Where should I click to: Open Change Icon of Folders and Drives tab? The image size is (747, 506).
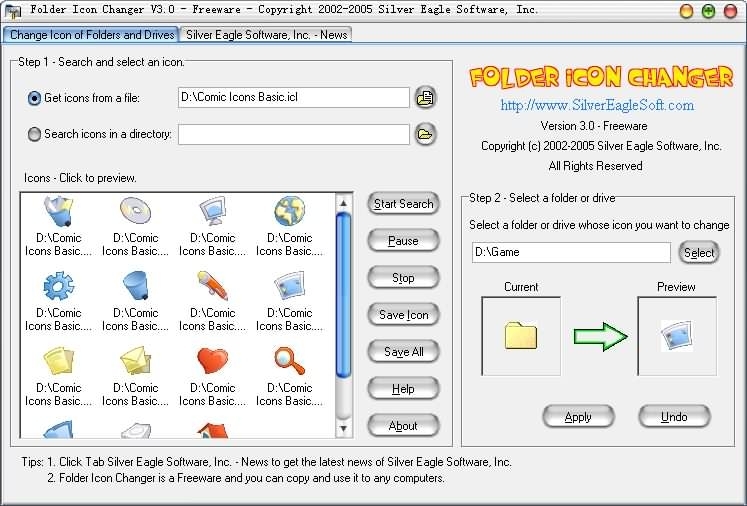pos(91,35)
